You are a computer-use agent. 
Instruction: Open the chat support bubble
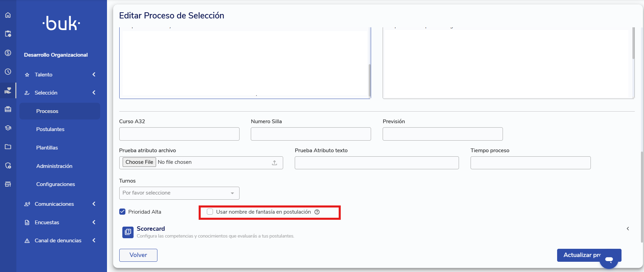click(x=609, y=260)
